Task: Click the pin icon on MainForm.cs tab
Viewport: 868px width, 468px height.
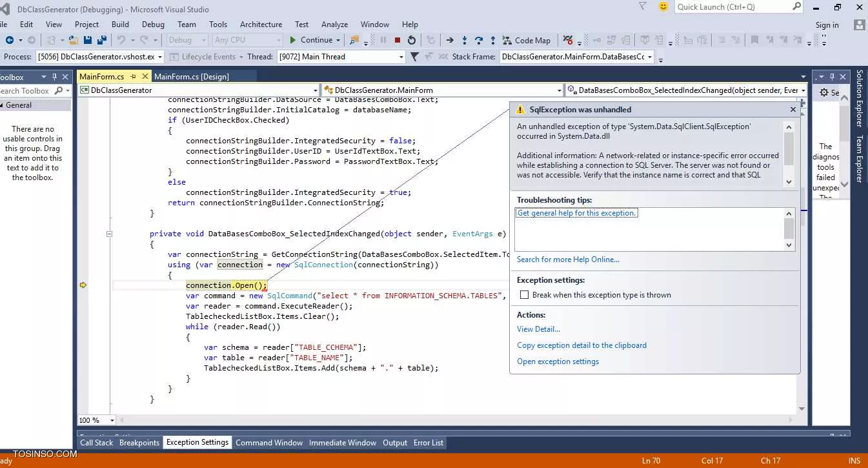Action: [x=133, y=77]
